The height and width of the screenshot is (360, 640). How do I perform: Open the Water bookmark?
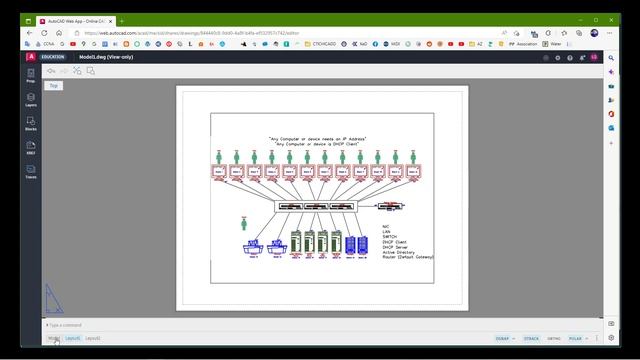(552, 44)
